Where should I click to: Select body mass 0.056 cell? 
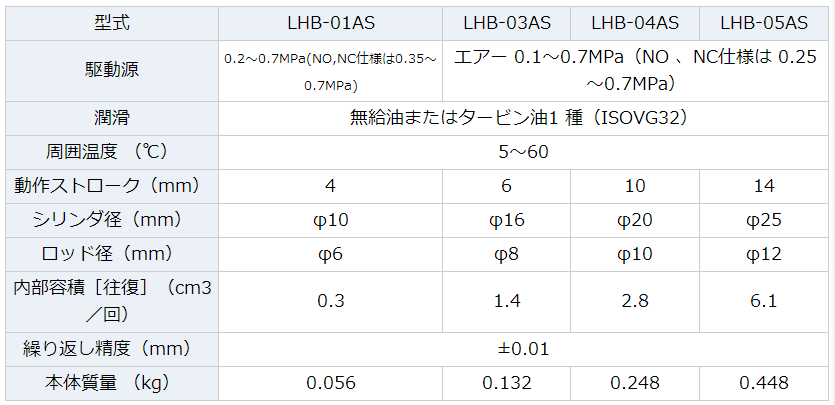point(330,383)
